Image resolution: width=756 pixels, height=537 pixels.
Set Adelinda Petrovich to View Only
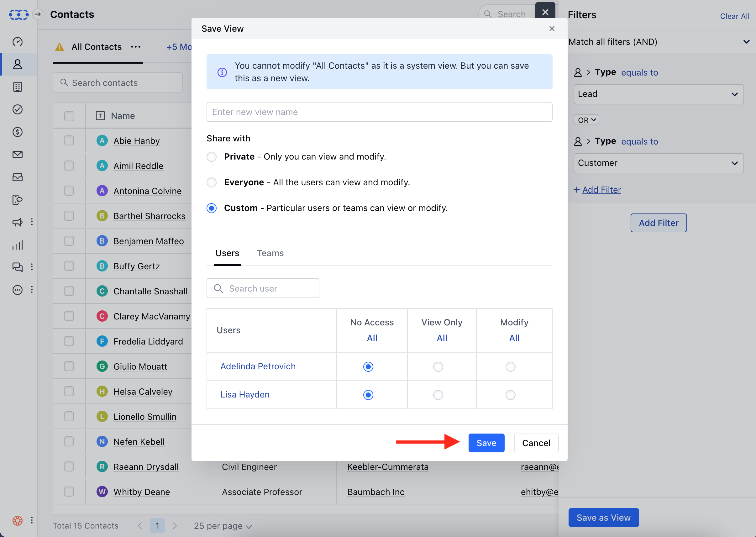click(438, 367)
